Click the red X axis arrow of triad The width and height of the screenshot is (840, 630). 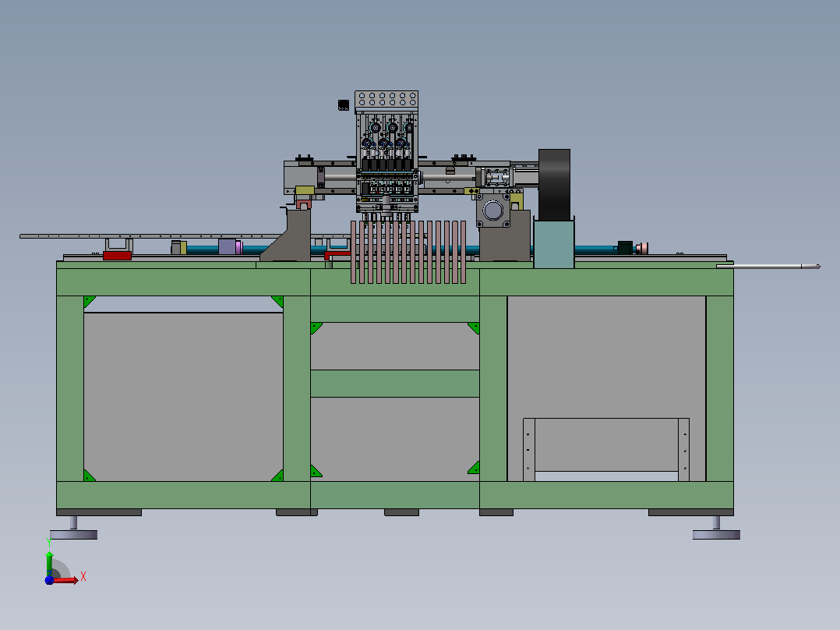(x=66, y=580)
